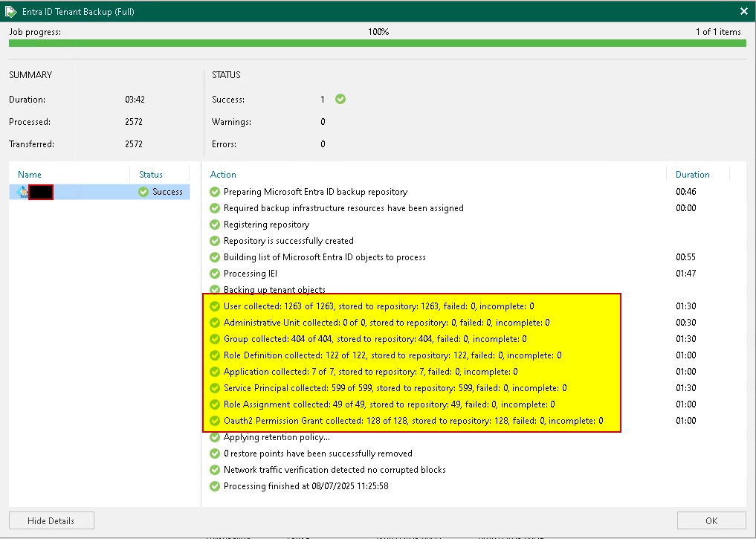This screenshot has width=756, height=539.
Task: Click the '1 of 1 items' progress label
Action: pyautogui.click(x=718, y=32)
